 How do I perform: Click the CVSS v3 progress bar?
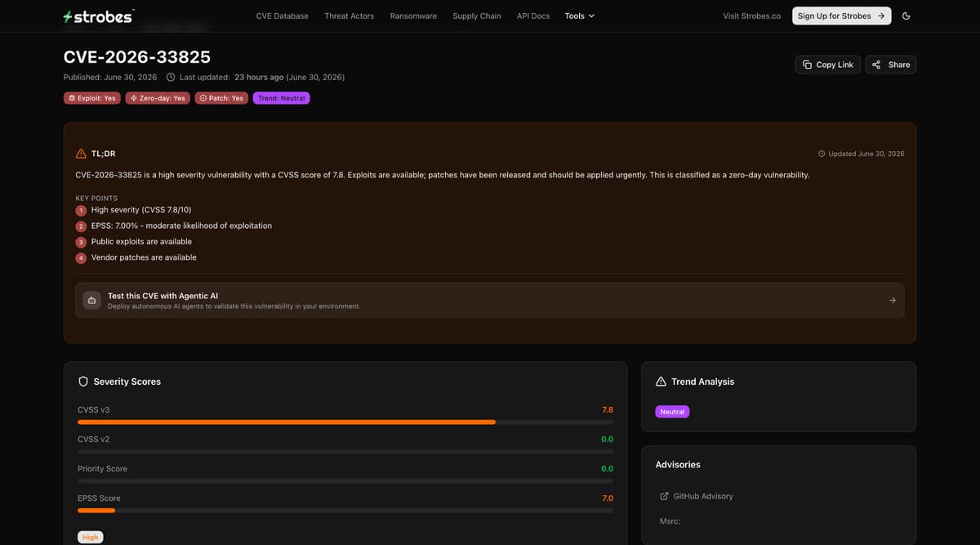tap(345, 422)
